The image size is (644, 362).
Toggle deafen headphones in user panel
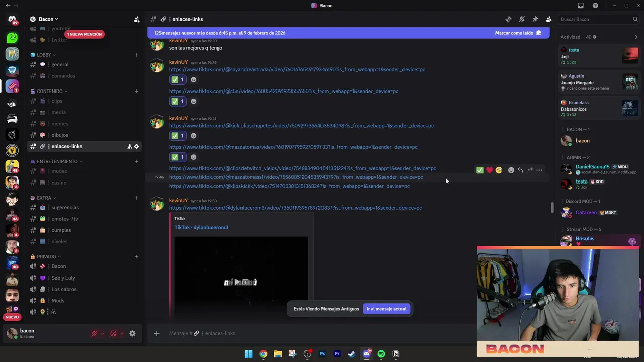[x=113, y=333]
